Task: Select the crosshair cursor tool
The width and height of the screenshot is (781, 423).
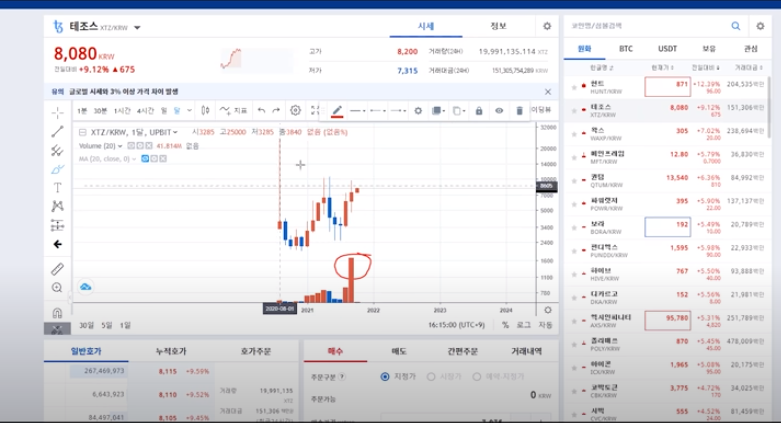Action: pos(57,113)
